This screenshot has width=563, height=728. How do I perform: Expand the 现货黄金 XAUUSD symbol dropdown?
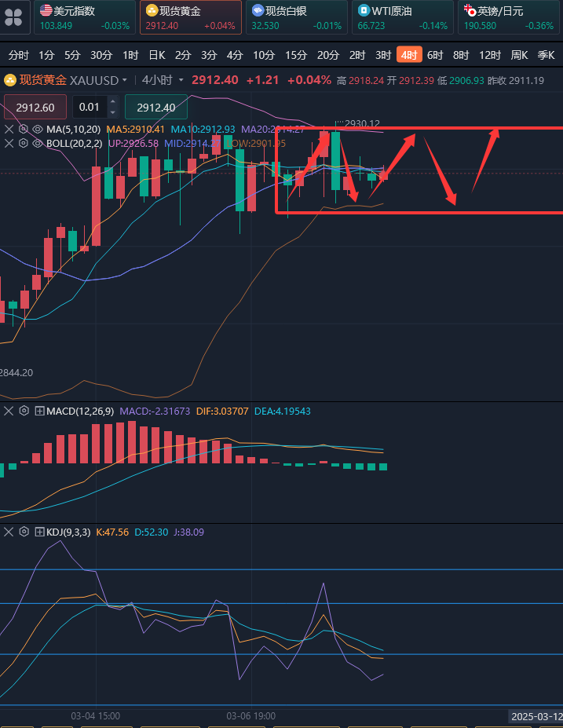[124, 80]
